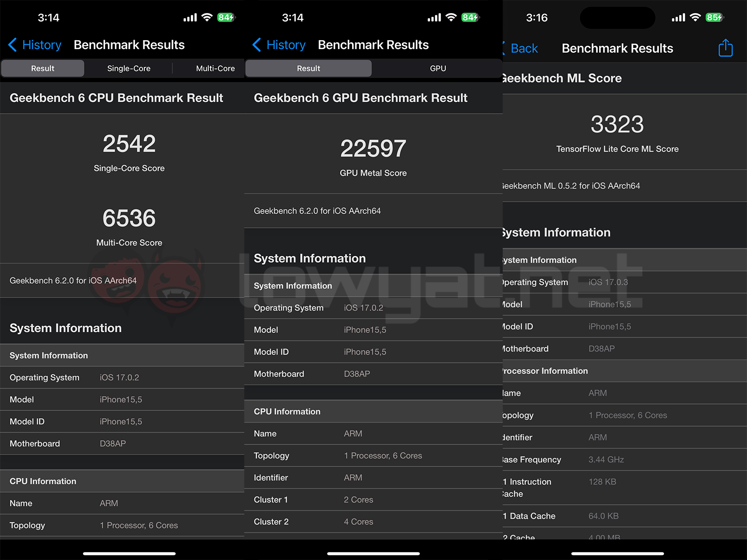Tap Geekbench 6.2.0 version text in CPU screen

point(73,280)
